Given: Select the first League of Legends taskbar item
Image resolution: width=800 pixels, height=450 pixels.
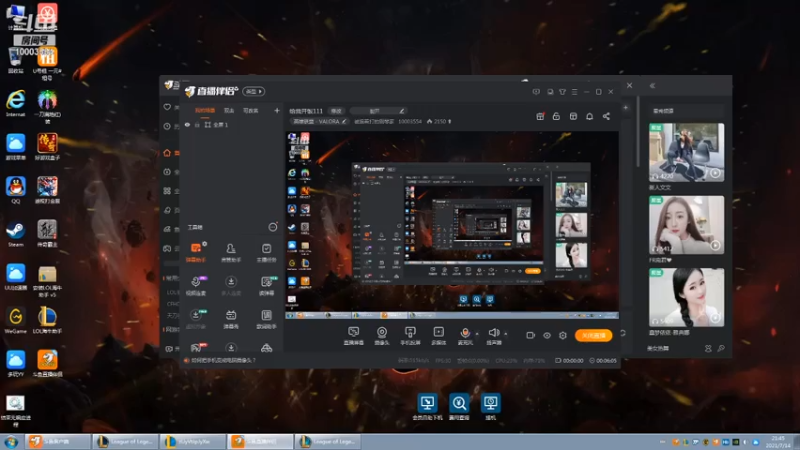Looking at the screenshot, I should pyautogui.click(x=125, y=441).
